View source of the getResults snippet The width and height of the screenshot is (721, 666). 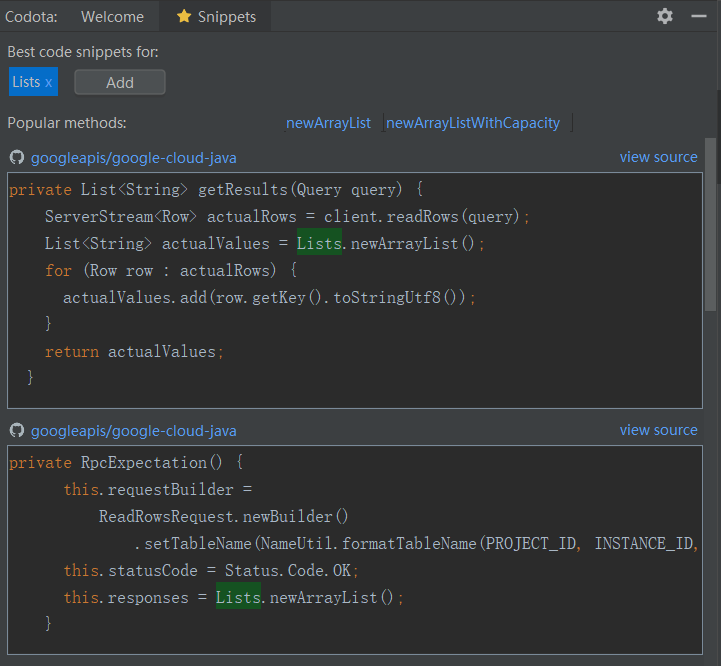tap(658, 157)
